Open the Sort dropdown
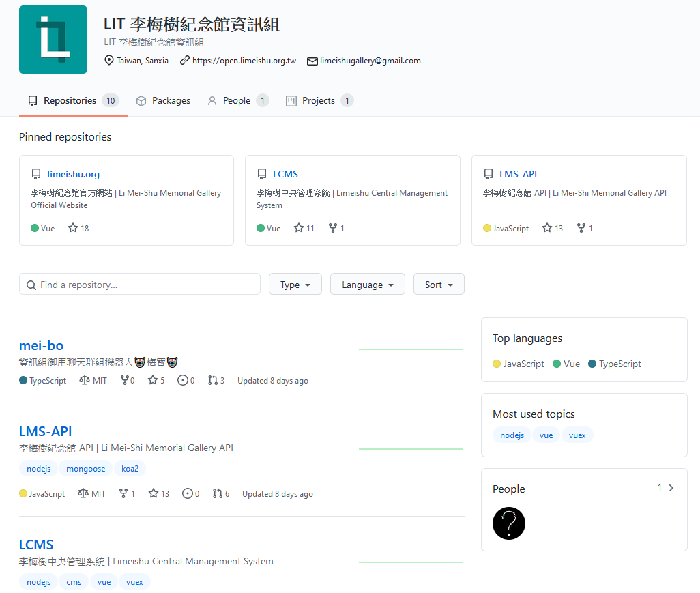The height and width of the screenshot is (593, 700). [x=439, y=285]
